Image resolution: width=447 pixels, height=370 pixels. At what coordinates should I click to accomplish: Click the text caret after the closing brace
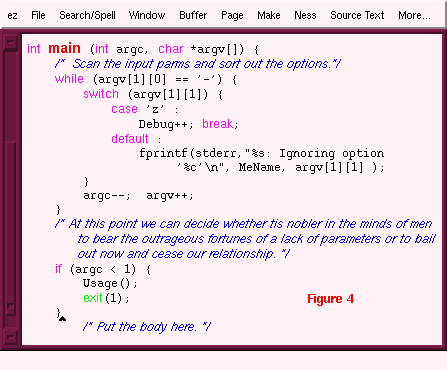(x=62, y=319)
